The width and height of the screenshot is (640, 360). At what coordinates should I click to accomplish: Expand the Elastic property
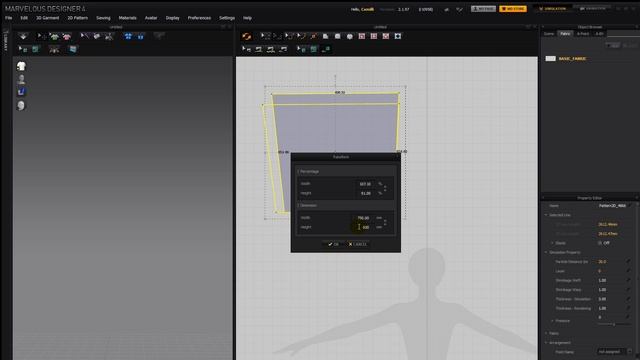552,243
